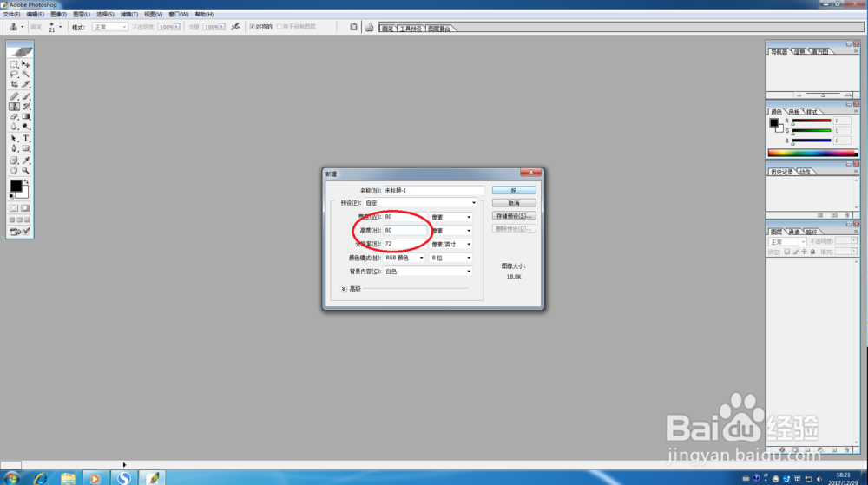Screen dimensions: 868x485
Task: Select the Notes tool
Action: [x=14, y=161]
